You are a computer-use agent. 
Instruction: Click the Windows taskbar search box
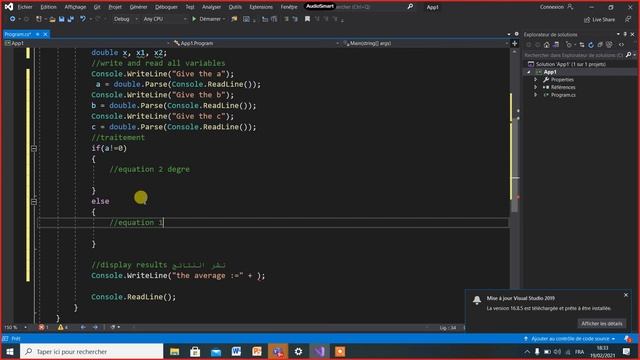92,351
